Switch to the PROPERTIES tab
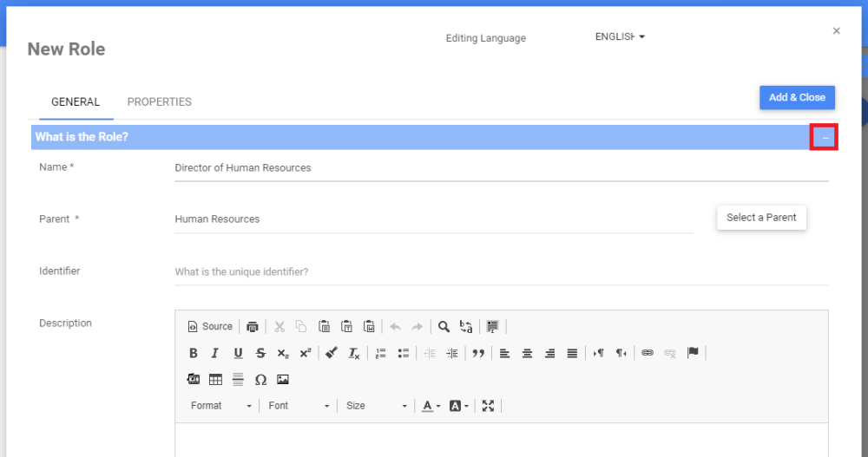This screenshot has height=457, width=868. click(x=160, y=101)
